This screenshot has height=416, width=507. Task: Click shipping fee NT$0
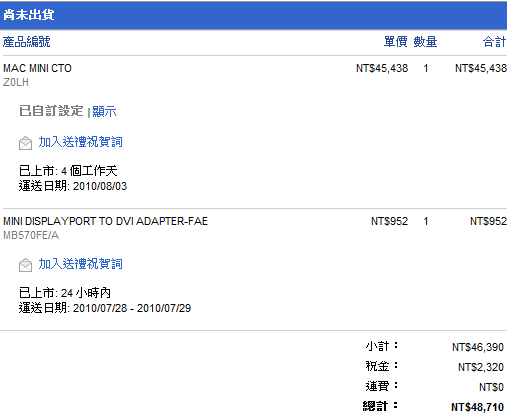coord(491,387)
